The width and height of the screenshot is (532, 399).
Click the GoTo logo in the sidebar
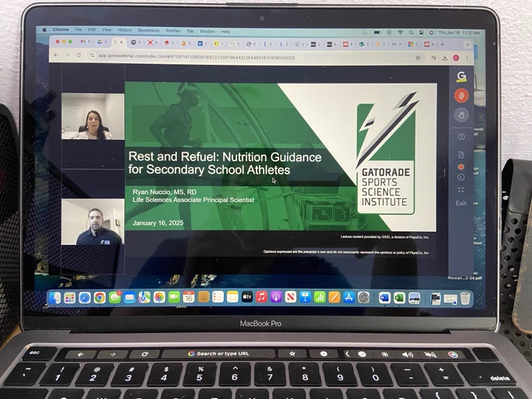pyautogui.click(x=462, y=77)
